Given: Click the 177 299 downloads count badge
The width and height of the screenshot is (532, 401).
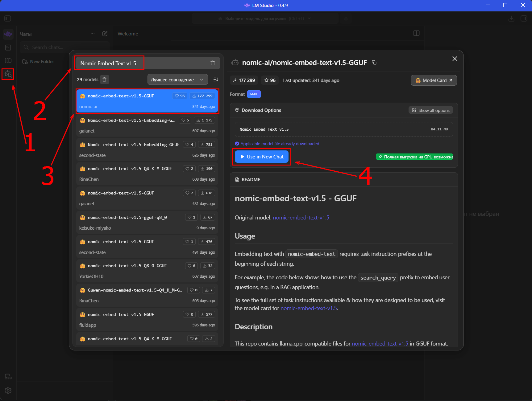Looking at the screenshot, I should (244, 80).
